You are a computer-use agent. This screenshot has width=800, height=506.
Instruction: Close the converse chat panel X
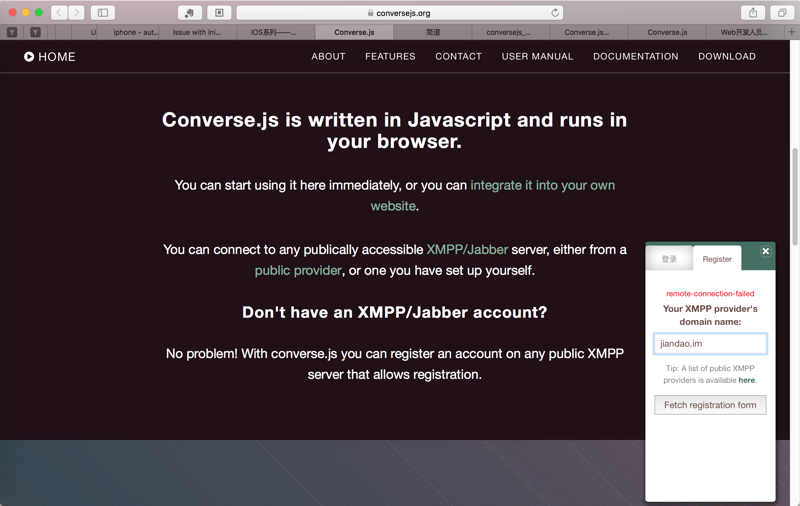point(765,251)
